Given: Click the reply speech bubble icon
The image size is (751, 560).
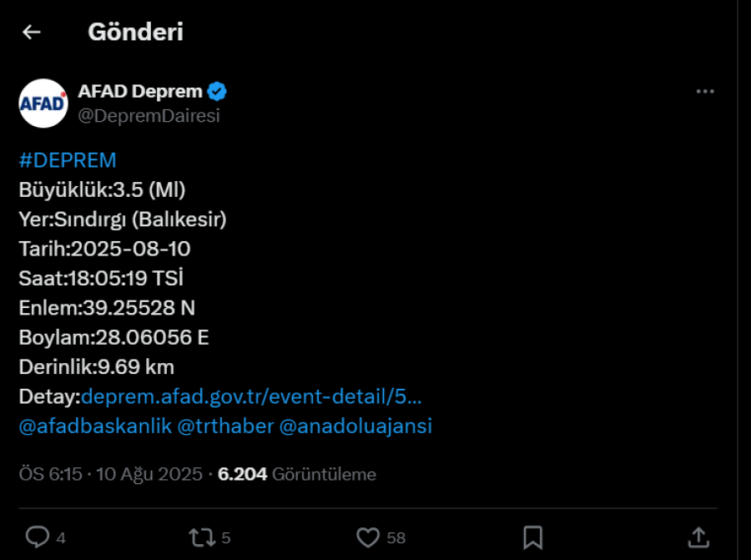Looking at the screenshot, I should click(x=38, y=537).
